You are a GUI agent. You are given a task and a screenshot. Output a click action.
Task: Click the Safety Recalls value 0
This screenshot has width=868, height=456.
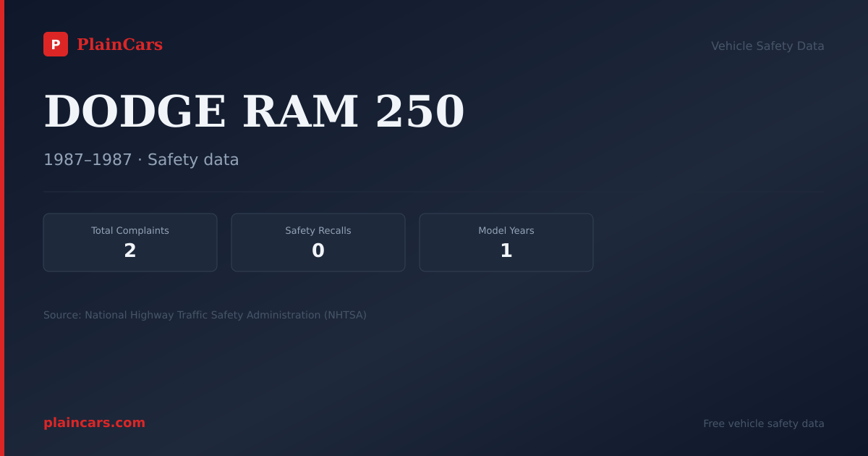point(318,251)
